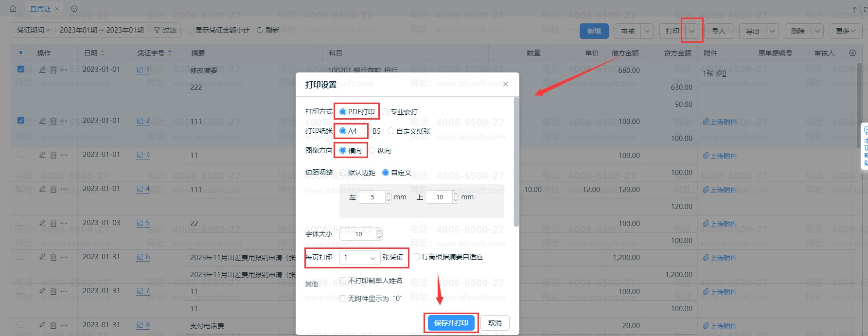This screenshot has height=336, width=868.
Task: Open column settings gear icon in table header
Action: point(852,53)
